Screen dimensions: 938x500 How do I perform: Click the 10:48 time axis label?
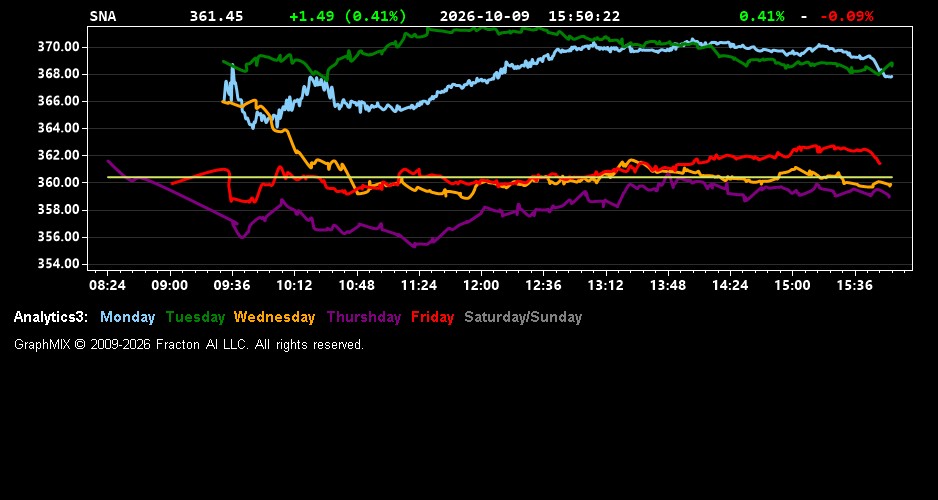tap(357, 285)
